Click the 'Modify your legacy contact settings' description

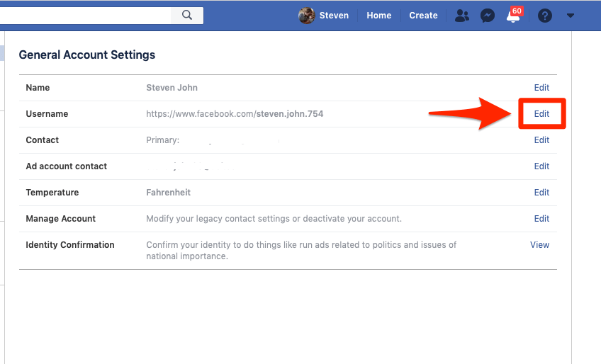pyautogui.click(x=274, y=219)
